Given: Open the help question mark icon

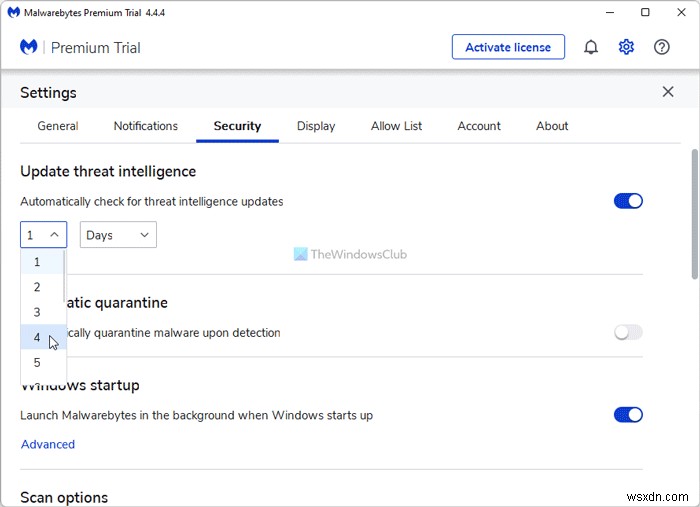Looking at the screenshot, I should pyautogui.click(x=662, y=47).
